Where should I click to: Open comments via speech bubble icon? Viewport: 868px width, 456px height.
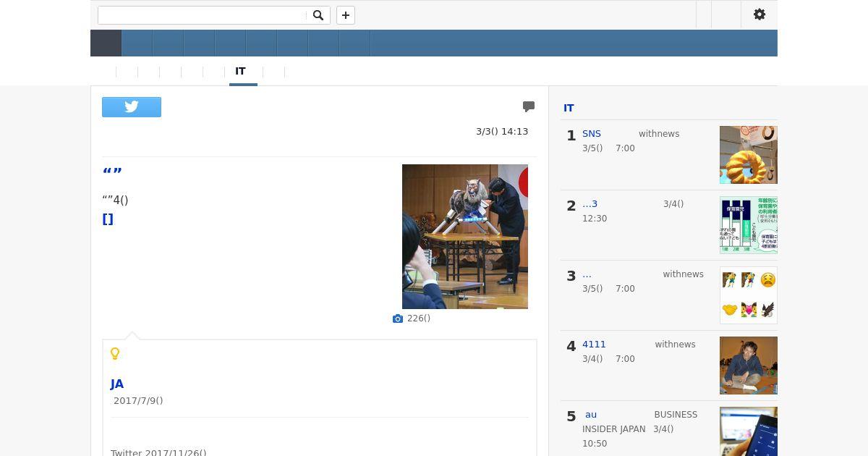click(x=529, y=106)
